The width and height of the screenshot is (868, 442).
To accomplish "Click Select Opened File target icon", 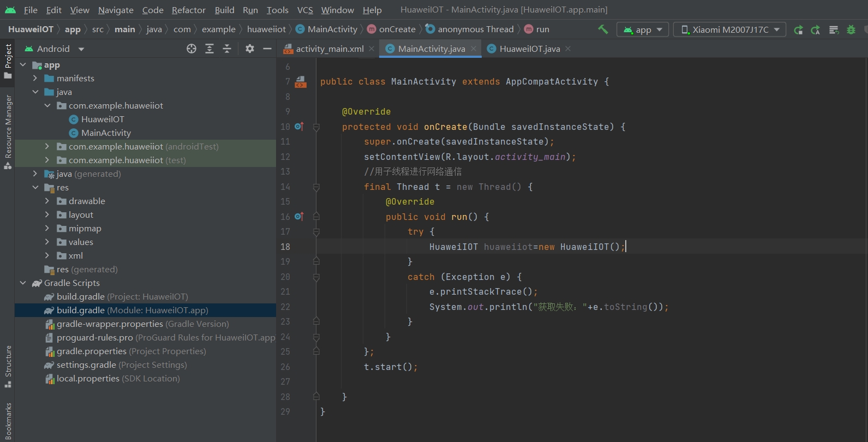I will 191,49.
